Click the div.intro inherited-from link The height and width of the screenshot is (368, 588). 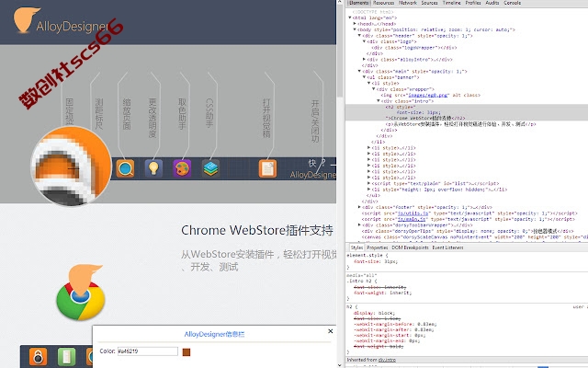click(387, 360)
